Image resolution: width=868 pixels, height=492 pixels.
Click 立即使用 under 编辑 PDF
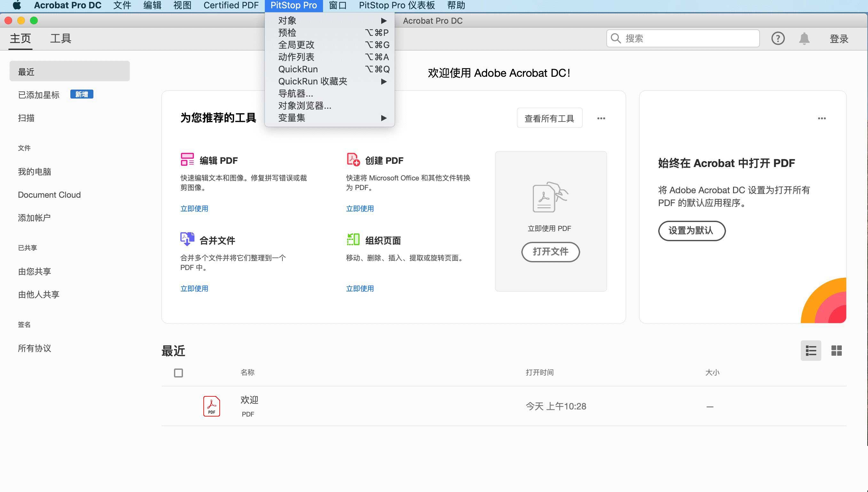194,209
